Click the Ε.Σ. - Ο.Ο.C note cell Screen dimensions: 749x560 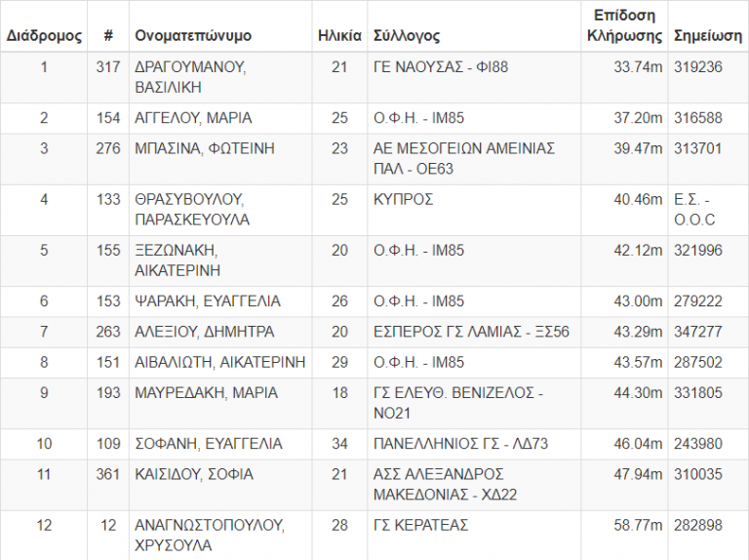coord(695,210)
